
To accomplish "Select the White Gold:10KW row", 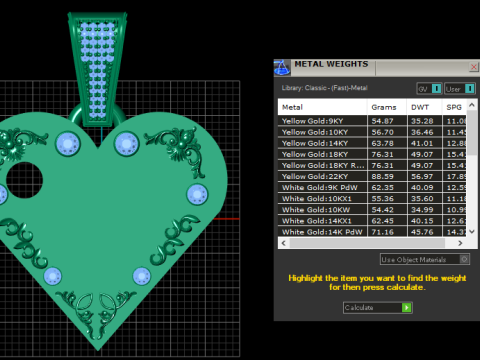I will coord(372,210).
